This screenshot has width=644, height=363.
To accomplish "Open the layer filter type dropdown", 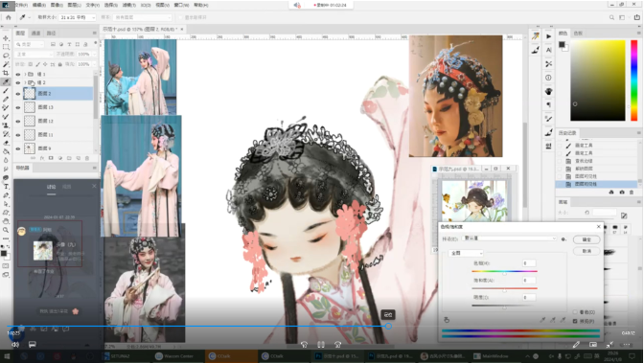I will click(x=30, y=44).
